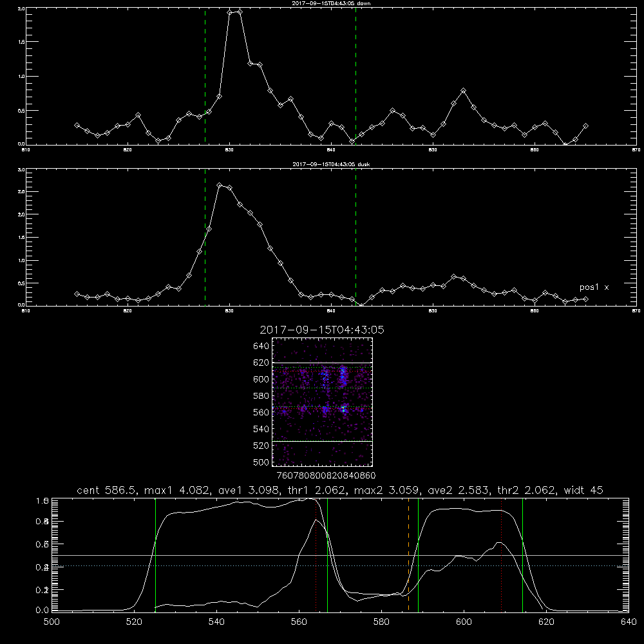Click the heat map title 2017-09-15T04:43:05
Image resolution: width=644 pixels, height=644 pixels.
(322, 330)
